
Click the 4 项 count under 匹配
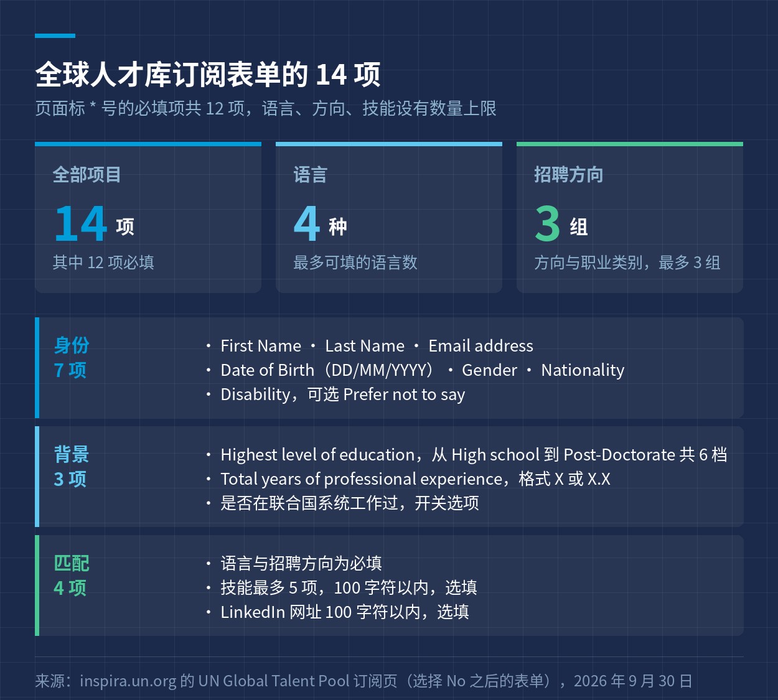point(70,587)
